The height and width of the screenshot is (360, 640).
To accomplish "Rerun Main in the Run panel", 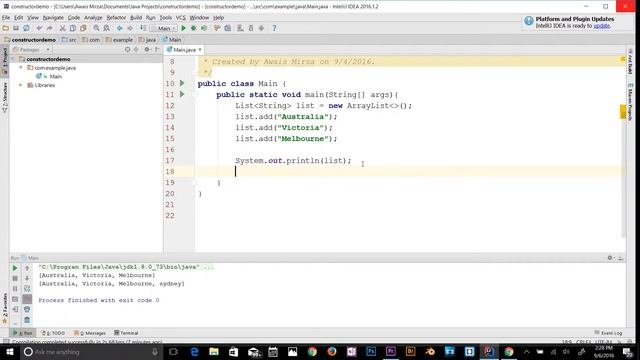I will coord(15,268).
